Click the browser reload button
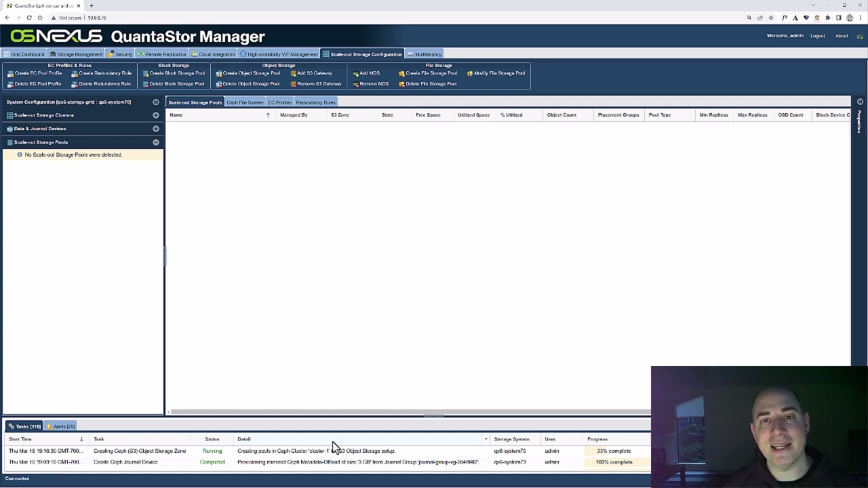The width and height of the screenshot is (868, 488). point(29,18)
